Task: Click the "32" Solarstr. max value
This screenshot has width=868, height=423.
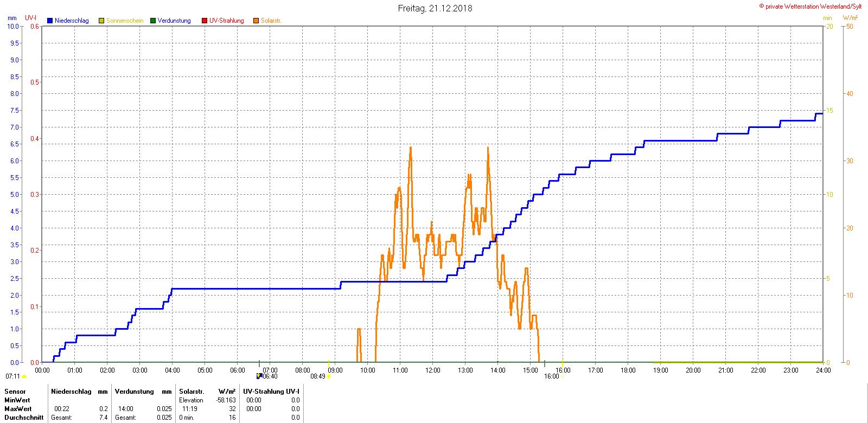Action: 232,409
